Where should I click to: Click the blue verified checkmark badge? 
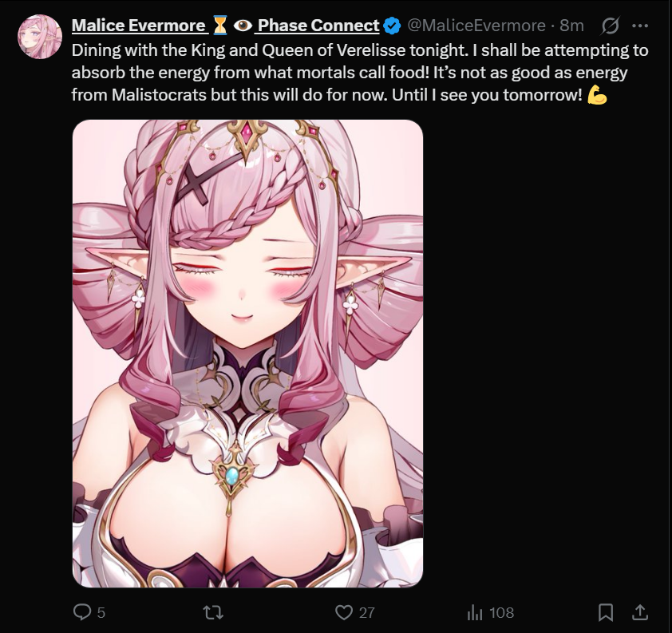(392, 26)
